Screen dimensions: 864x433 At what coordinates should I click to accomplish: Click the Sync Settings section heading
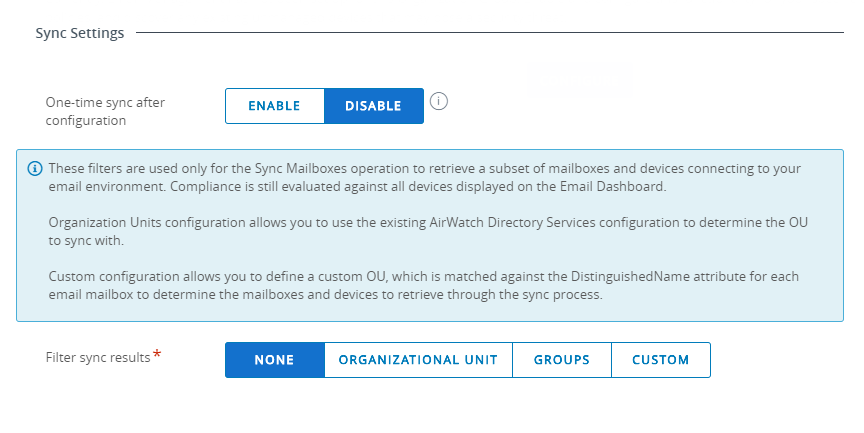tap(80, 33)
